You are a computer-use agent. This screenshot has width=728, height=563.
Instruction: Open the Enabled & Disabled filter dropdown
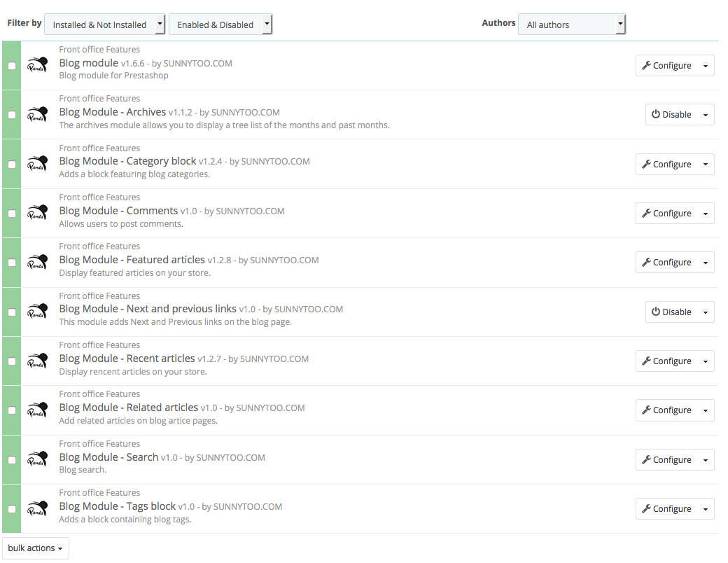(220, 25)
